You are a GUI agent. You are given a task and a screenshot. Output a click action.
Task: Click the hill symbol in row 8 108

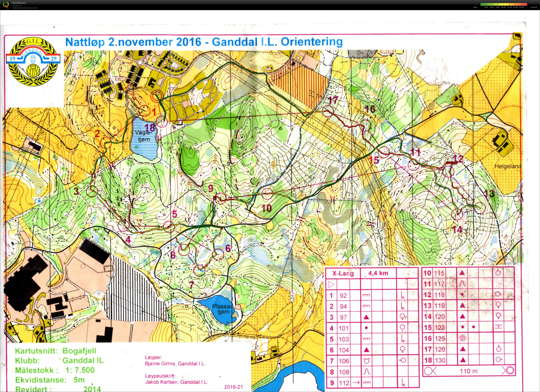[x=367, y=372]
